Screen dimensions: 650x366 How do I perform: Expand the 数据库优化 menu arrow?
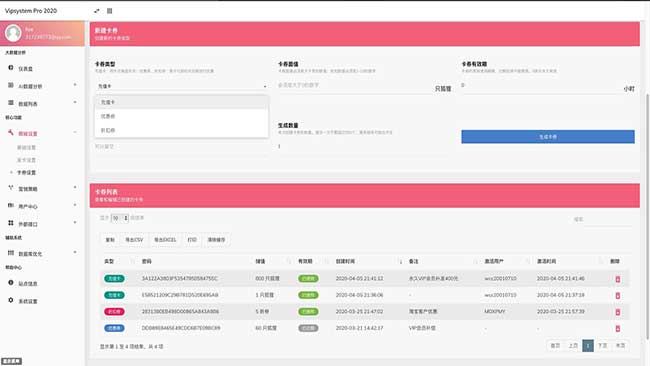pos(75,252)
